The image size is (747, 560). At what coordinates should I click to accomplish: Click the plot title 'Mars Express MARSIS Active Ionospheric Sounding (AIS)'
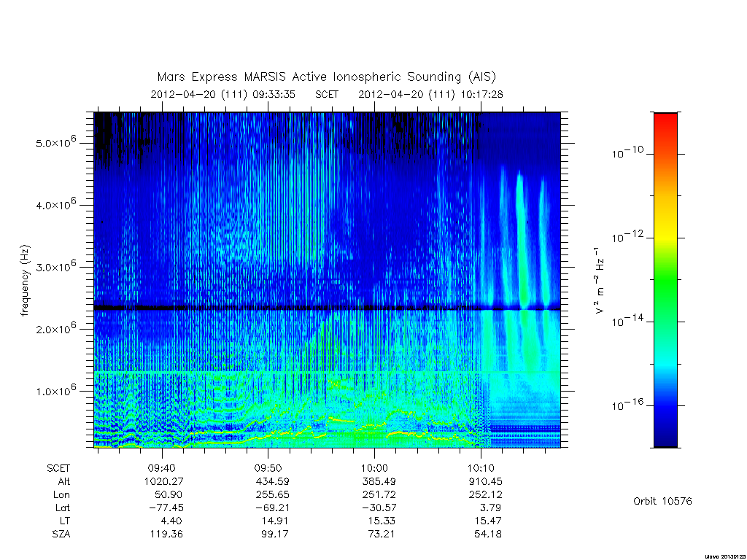click(326, 77)
